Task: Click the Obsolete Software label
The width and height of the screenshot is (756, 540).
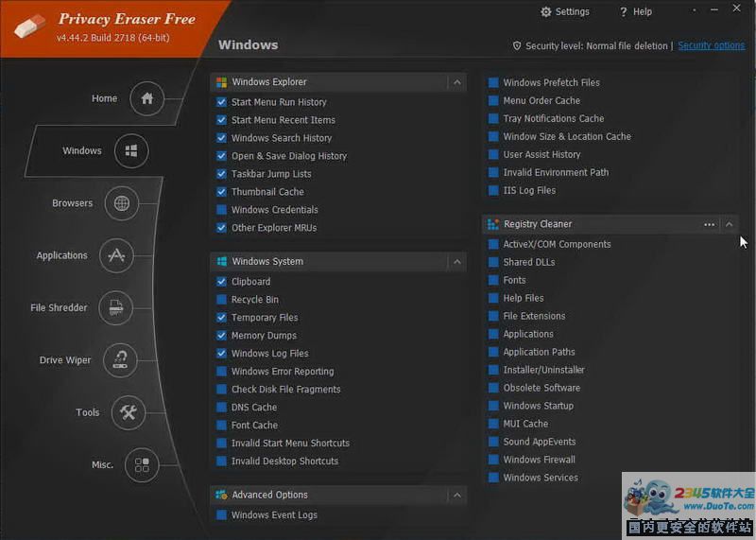Action: (541, 388)
